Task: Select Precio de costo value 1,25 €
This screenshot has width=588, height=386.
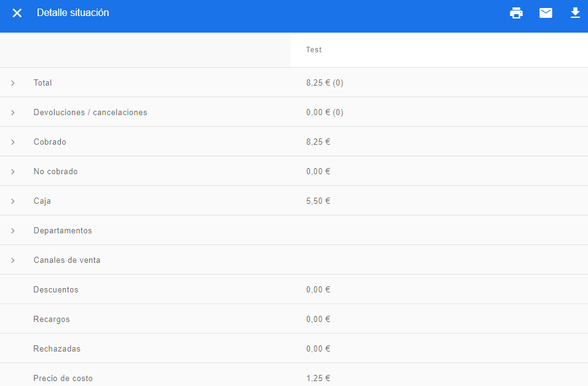Action: (318, 378)
